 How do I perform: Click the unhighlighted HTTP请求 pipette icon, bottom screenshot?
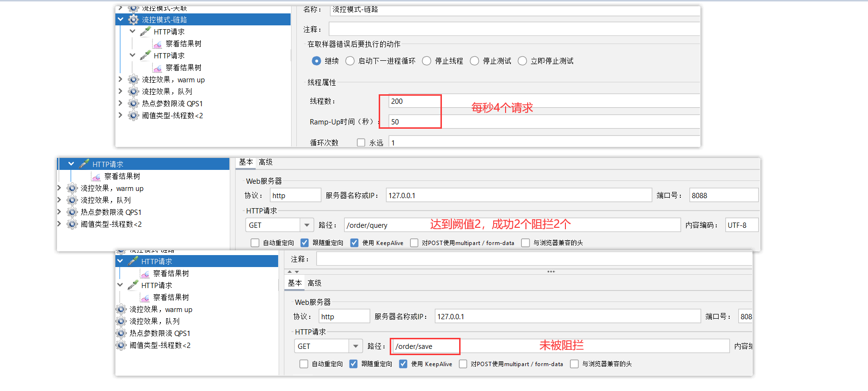point(133,285)
